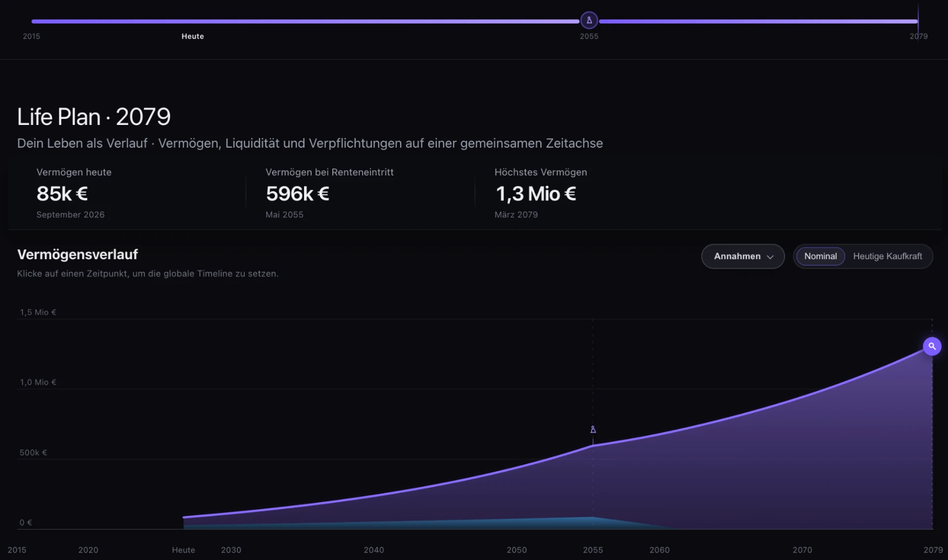948x560 pixels.
Task: Jump to Heute on top timeline
Action: click(193, 36)
